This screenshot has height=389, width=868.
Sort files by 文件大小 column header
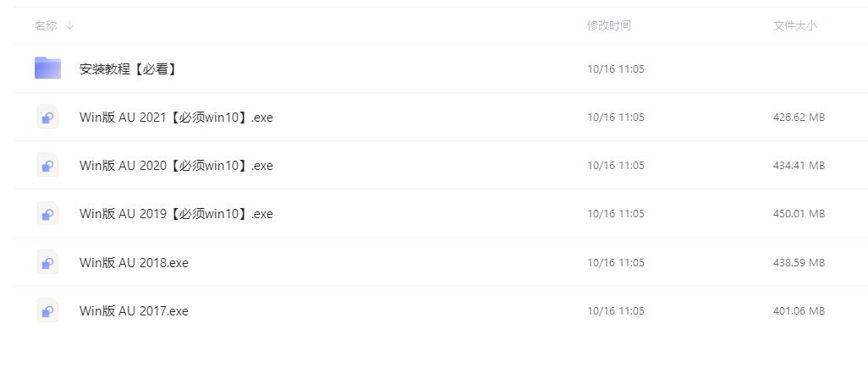(794, 25)
